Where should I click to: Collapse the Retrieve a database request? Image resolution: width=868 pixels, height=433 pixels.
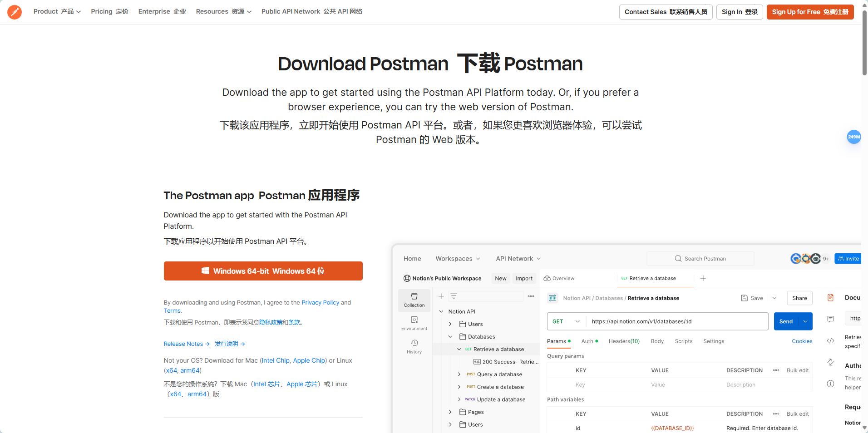459,349
